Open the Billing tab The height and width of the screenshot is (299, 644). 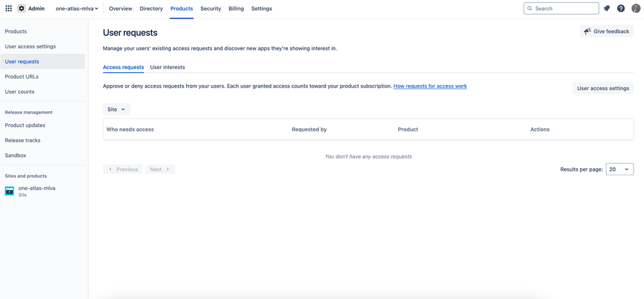[236, 8]
